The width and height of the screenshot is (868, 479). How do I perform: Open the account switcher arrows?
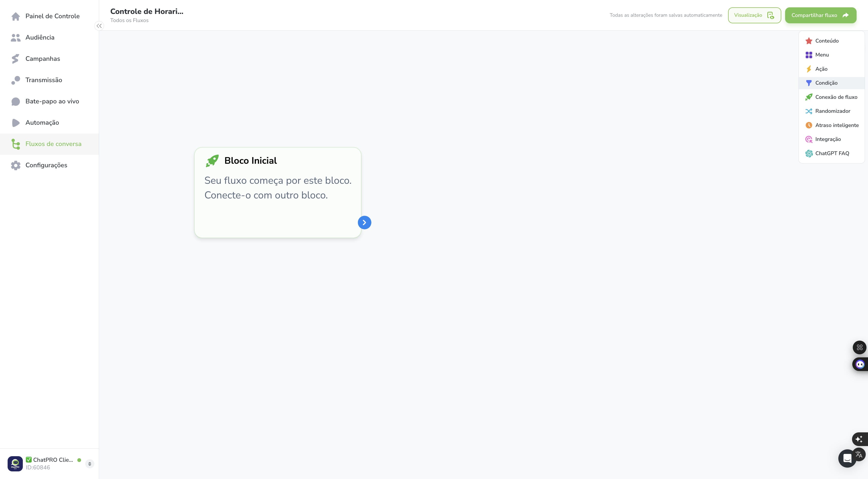(x=90, y=464)
